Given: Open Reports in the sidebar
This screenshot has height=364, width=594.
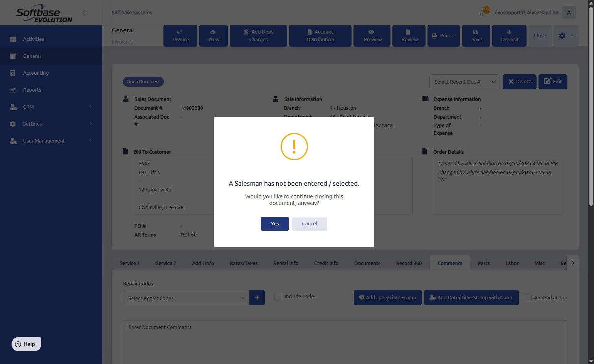Looking at the screenshot, I should coord(51,90).
